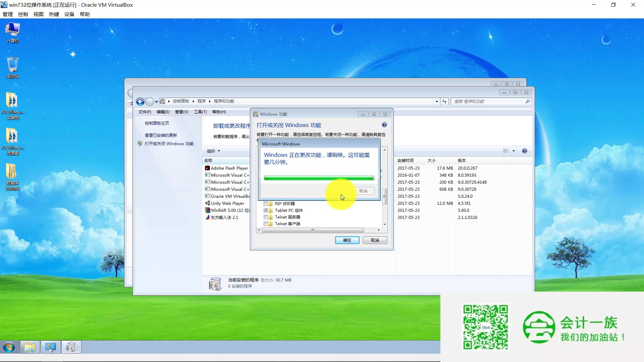Select the Adobe Flash Player program icon
Viewport: 644px width, 362px height.
(x=208, y=168)
